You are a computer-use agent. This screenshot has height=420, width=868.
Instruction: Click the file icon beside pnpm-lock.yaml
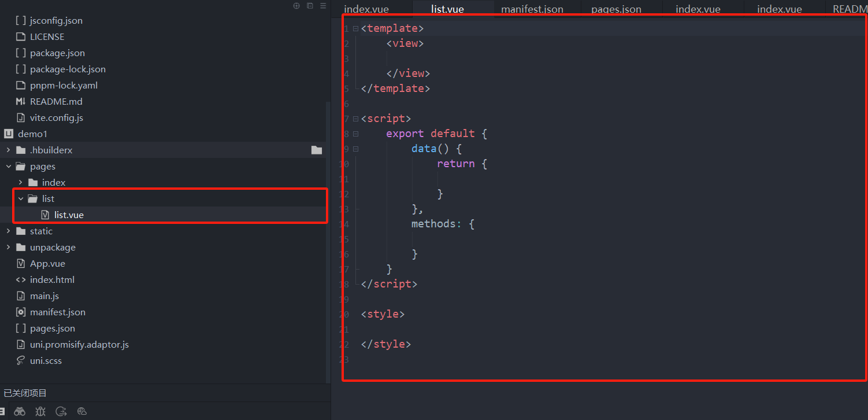21,85
